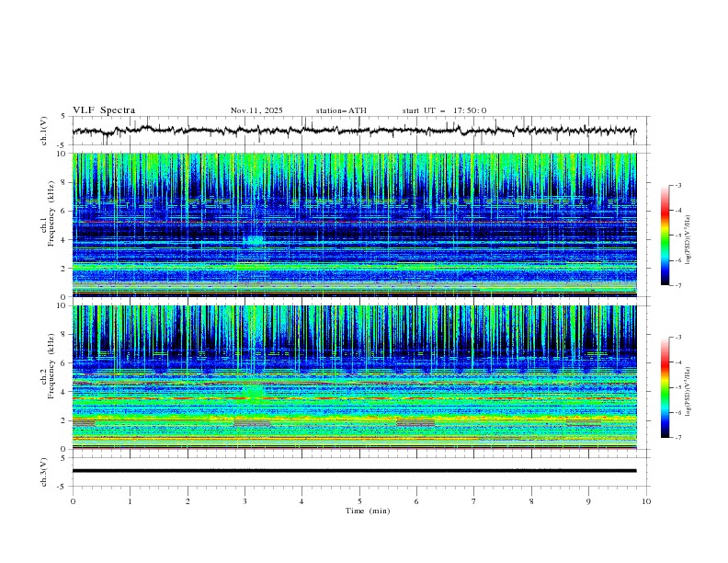The height and width of the screenshot is (563, 728).
Task: Click the 10 minute tick label on time axis
Action: 646,501
